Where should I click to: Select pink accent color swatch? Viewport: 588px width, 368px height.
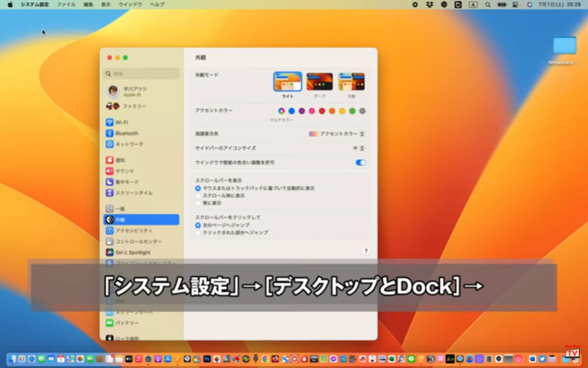[x=312, y=111]
